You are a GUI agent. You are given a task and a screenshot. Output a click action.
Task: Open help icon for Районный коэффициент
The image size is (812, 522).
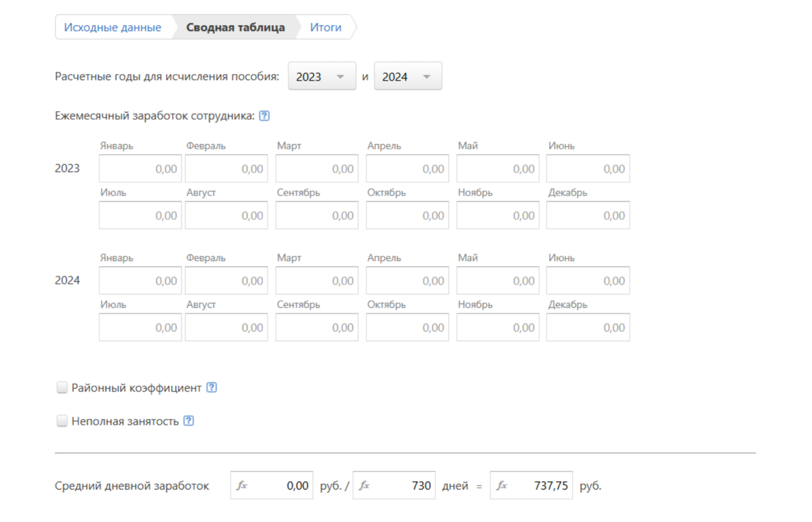click(x=211, y=387)
